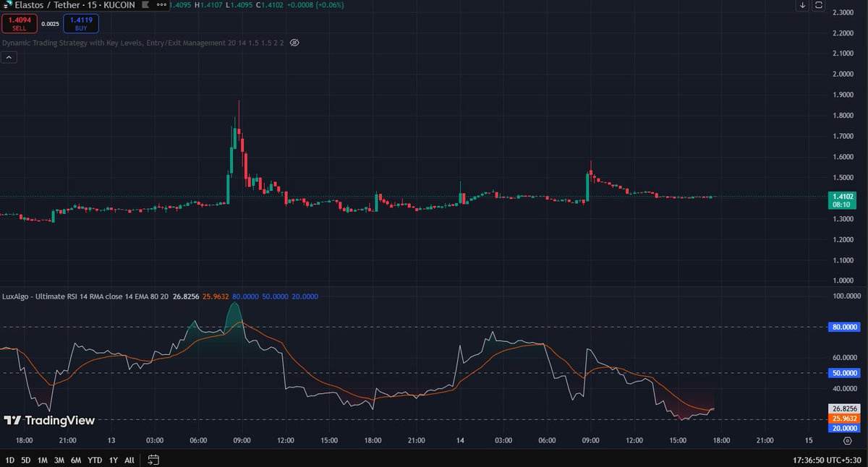Click the 1.0000 price scale label
This screenshot has height=467, width=868.
(843, 280)
